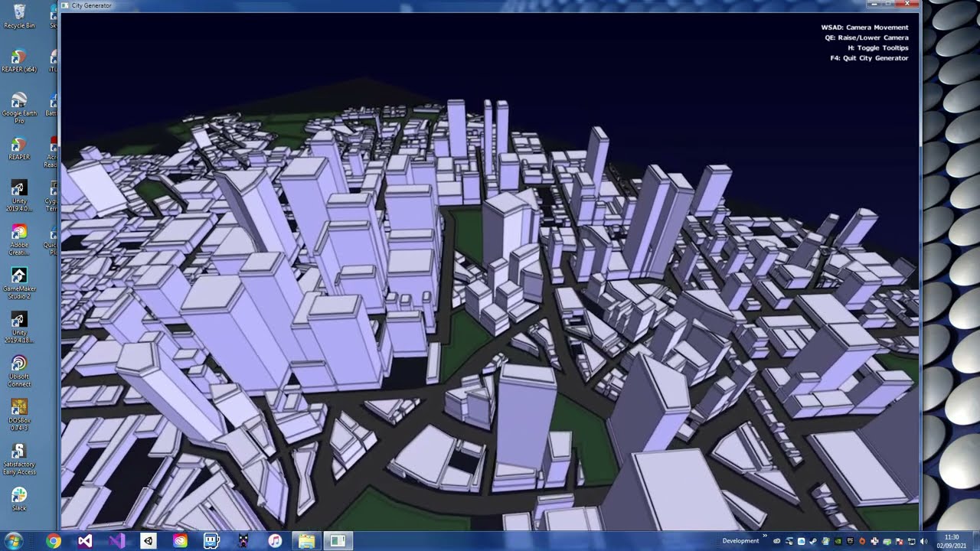Launch the Slack desktop shortcut
Viewport: 980px width, 551px height.
pos(19,499)
